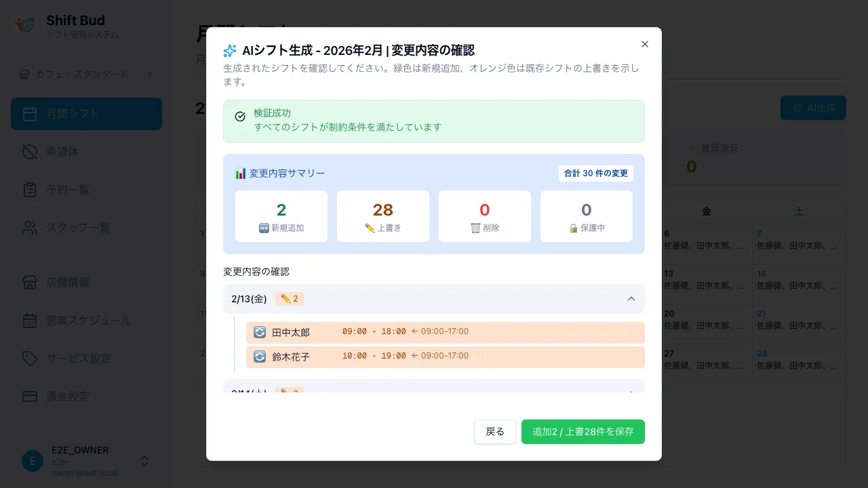868x488 pixels.
Task: Click the swap icon beside 田中太郎
Action: click(x=260, y=331)
